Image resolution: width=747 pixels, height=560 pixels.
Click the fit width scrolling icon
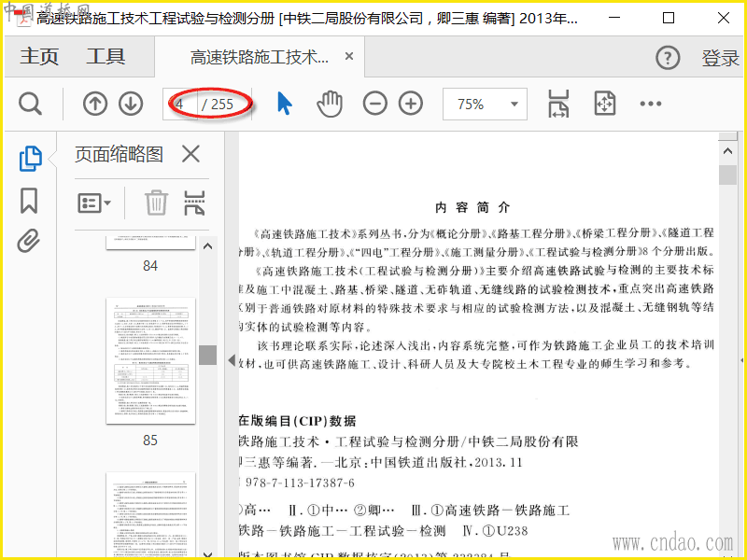(557, 104)
